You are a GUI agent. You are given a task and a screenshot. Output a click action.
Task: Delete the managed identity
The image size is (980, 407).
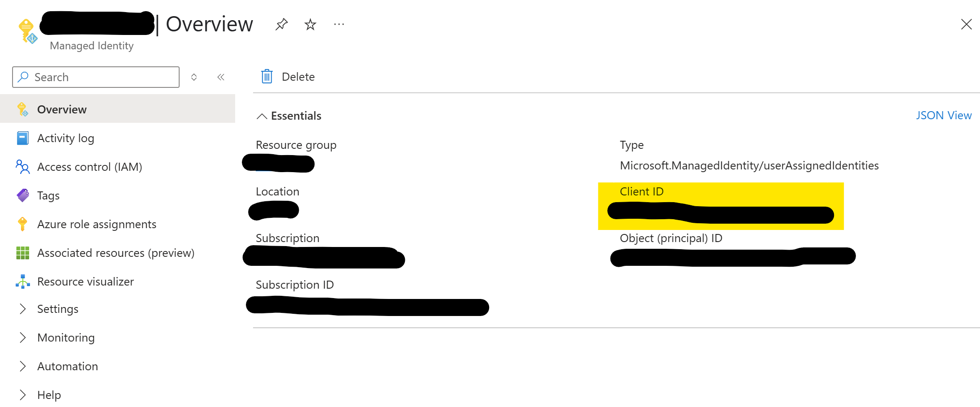pos(288,77)
